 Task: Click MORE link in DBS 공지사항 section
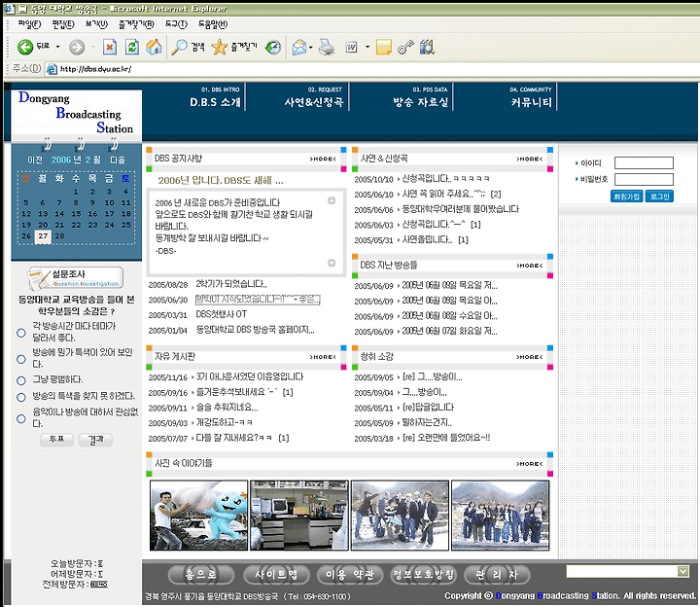pyautogui.click(x=323, y=159)
